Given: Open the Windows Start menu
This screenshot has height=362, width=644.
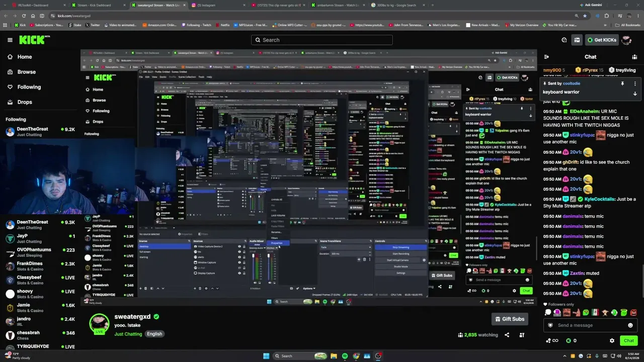Looking at the screenshot, I should (266, 356).
